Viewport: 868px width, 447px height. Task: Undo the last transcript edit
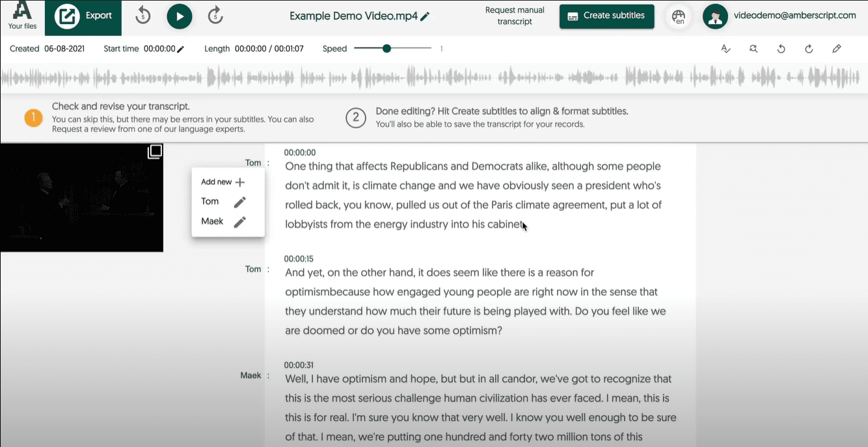[781, 49]
